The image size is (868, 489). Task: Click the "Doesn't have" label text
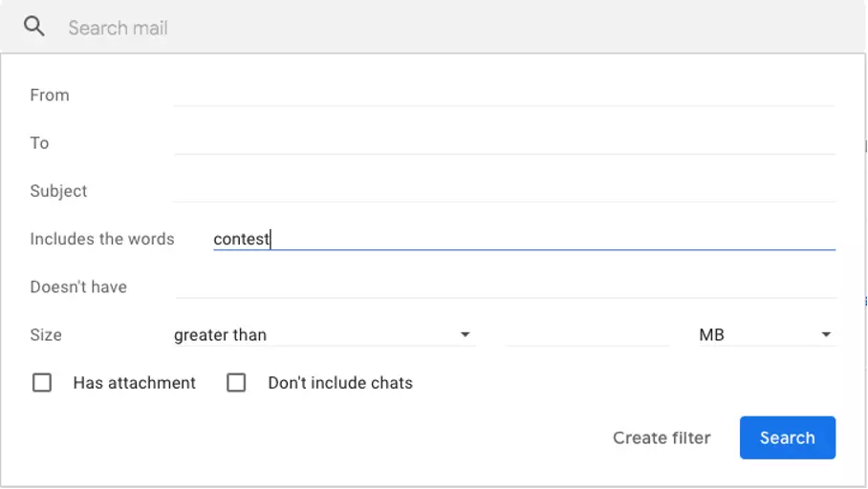[x=78, y=287]
